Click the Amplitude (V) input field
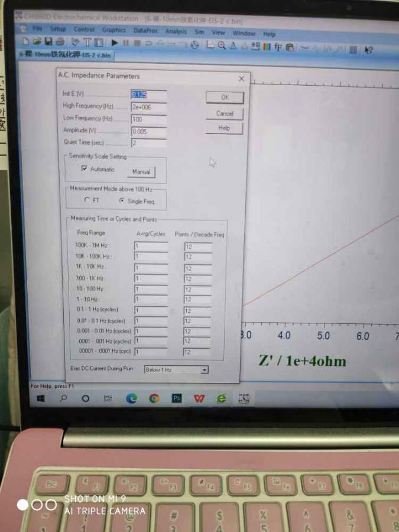This screenshot has width=399, height=532. coord(148,131)
